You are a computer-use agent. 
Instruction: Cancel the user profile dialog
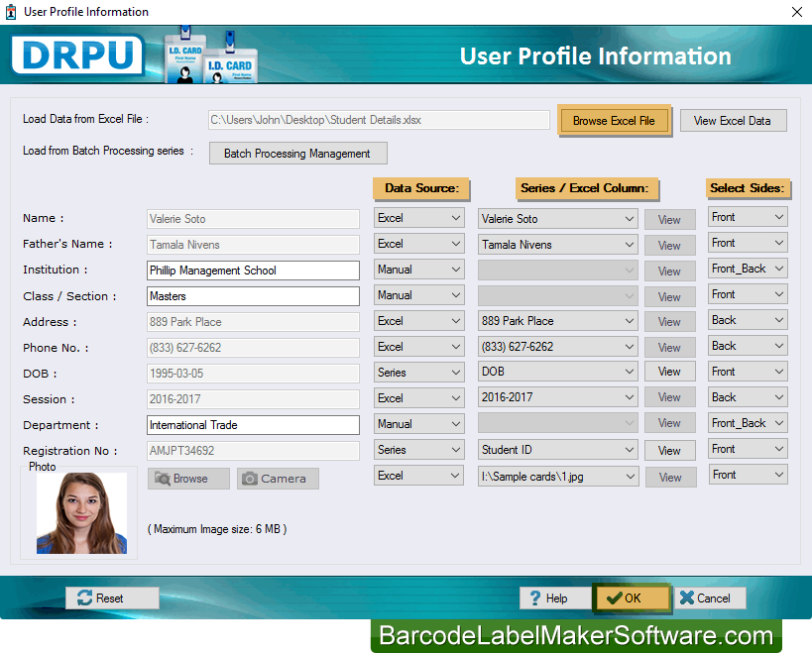710,599
